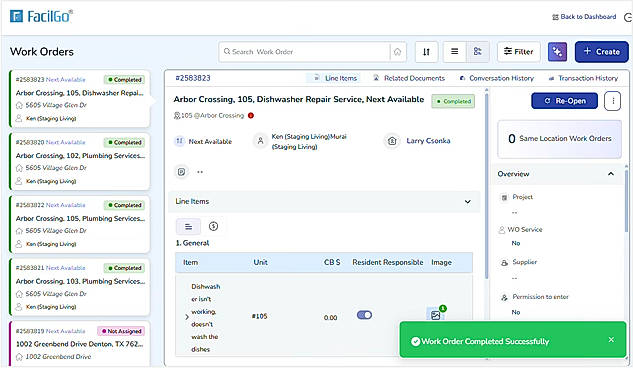Open the line item image attachment
Image resolution: width=633 pixels, height=368 pixels.
[x=436, y=315]
